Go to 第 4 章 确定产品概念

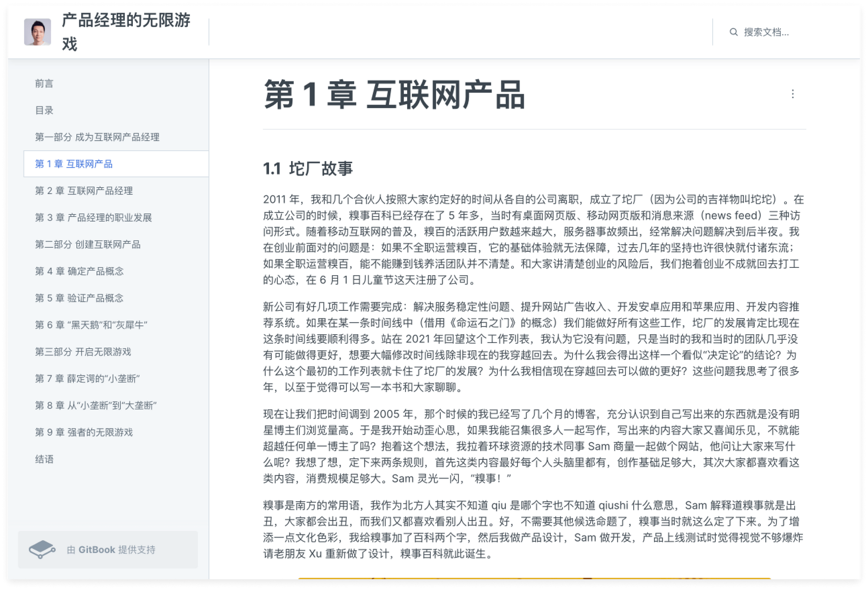(79, 271)
